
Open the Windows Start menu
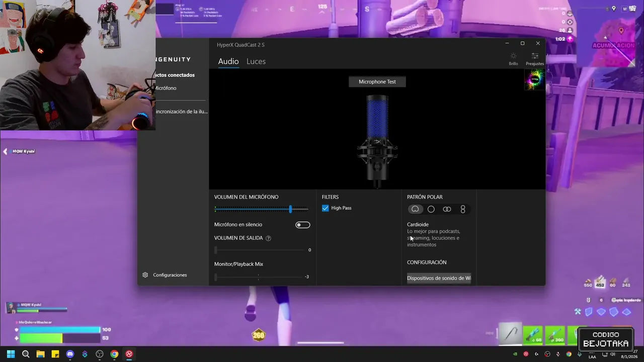coord(11,354)
